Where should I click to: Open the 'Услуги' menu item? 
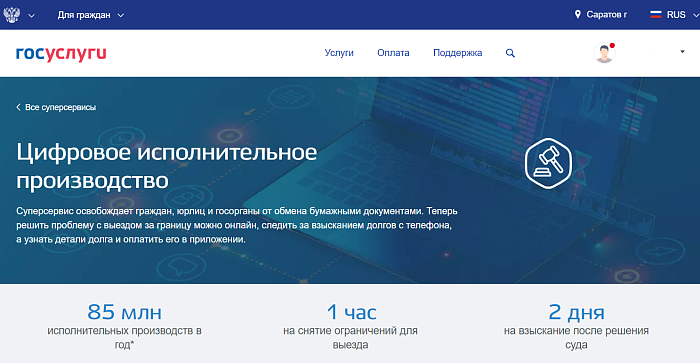click(339, 53)
